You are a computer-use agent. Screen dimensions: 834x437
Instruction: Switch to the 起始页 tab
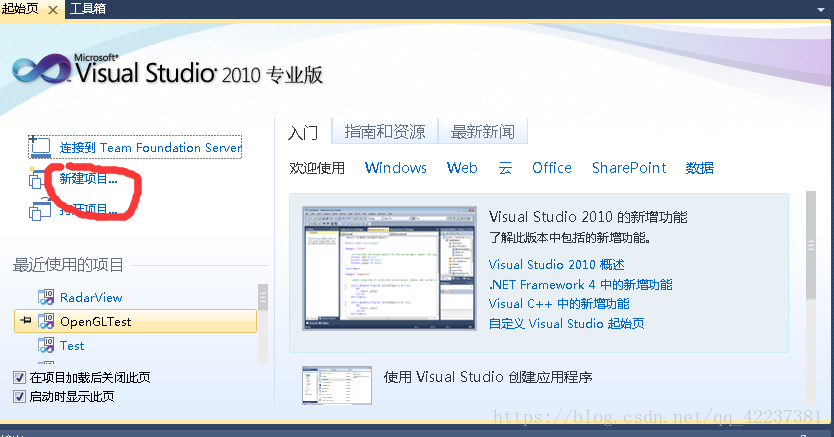pos(21,9)
